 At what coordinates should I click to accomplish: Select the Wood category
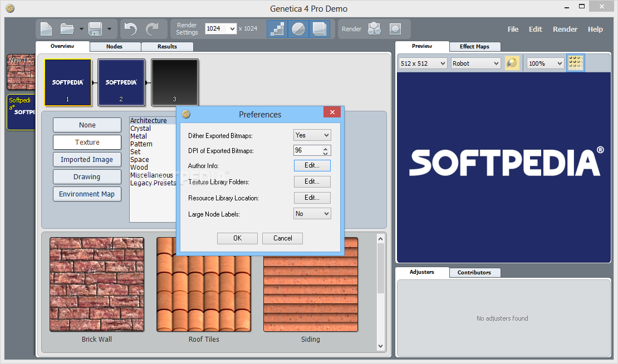click(x=139, y=168)
